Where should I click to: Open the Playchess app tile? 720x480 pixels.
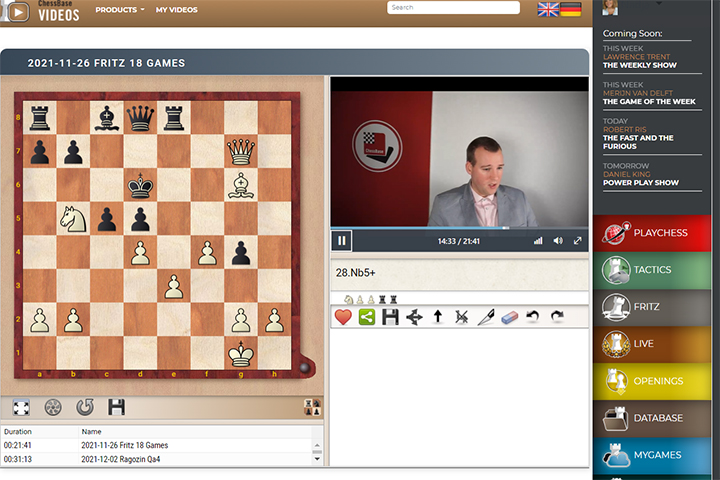[x=652, y=233]
